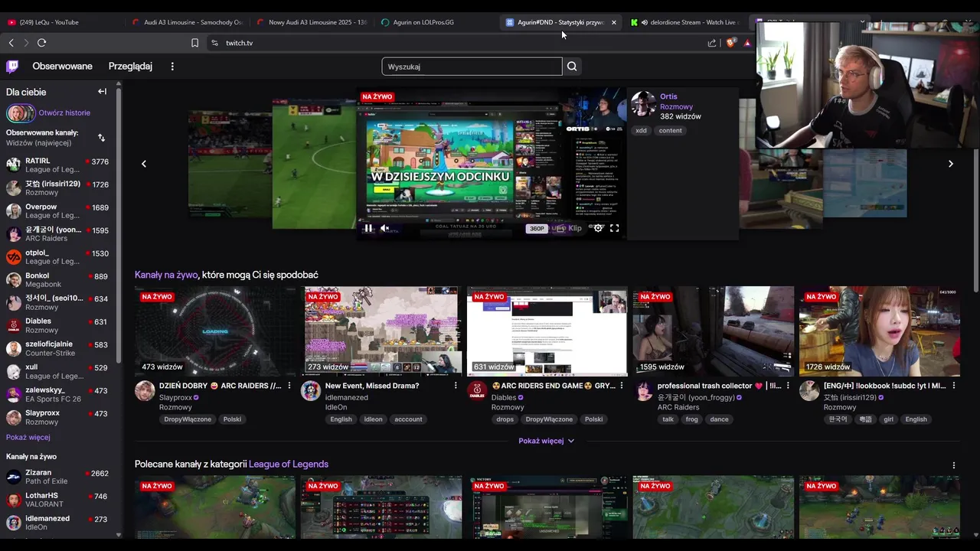Open League of Legends section options menu

[x=954, y=465]
